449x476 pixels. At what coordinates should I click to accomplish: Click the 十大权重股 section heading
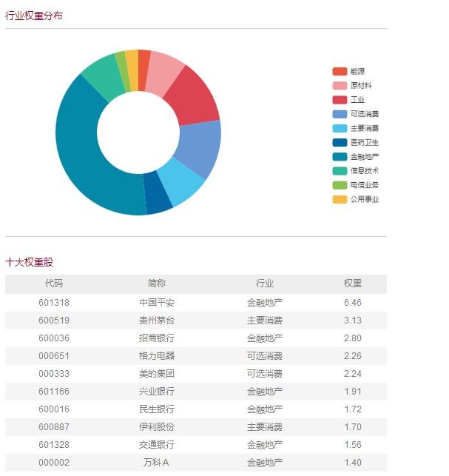point(30,262)
